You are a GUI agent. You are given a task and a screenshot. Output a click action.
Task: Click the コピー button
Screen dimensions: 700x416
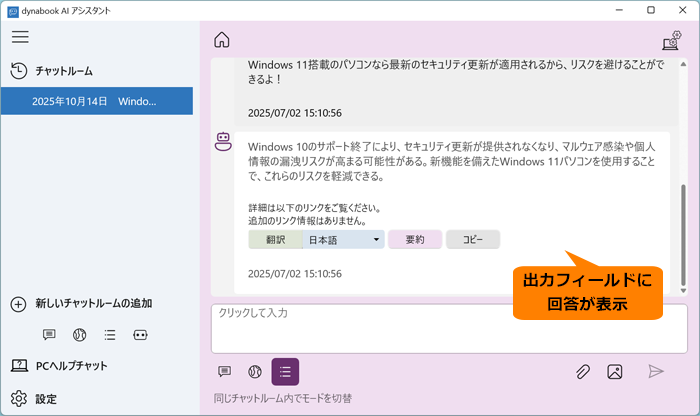[x=473, y=240]
